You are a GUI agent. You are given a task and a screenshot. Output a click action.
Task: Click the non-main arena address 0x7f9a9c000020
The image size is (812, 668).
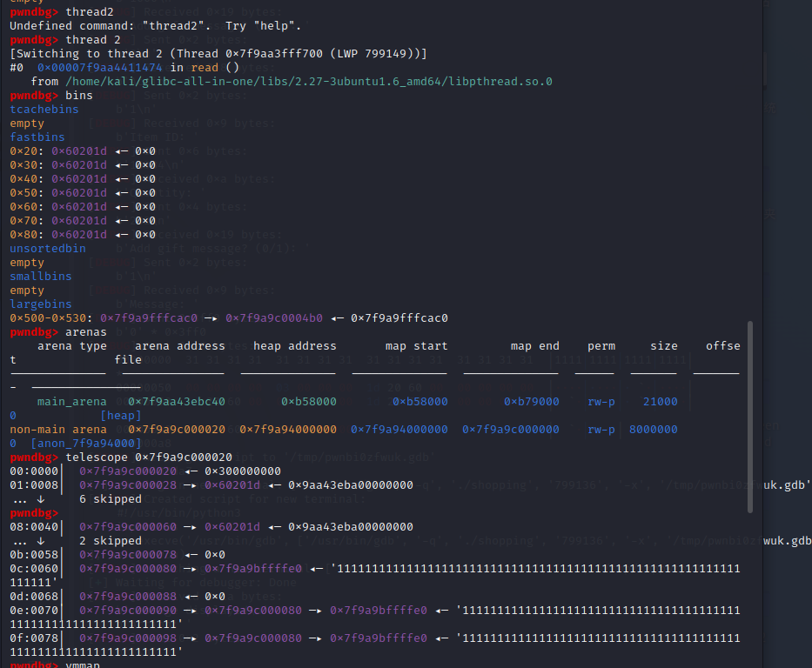tap(176, 430)
